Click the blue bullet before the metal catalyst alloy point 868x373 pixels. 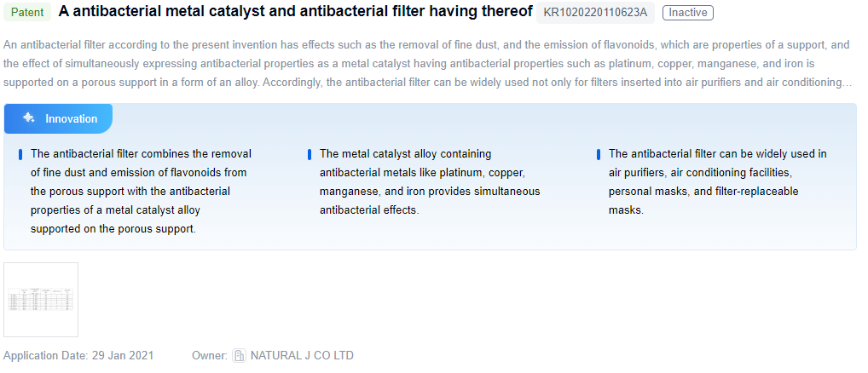click(309, 155)
